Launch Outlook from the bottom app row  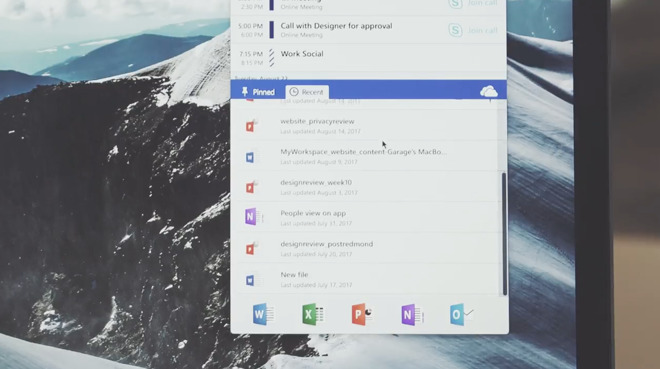[x=461, y=314]
